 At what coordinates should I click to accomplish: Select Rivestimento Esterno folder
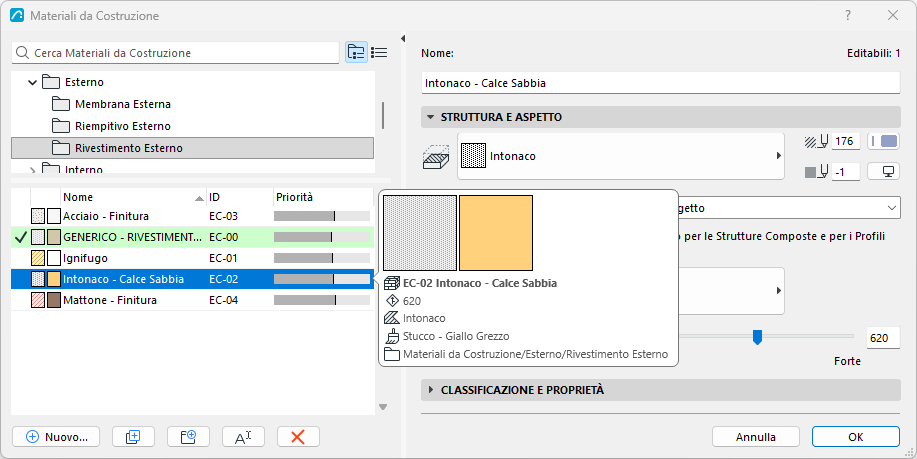coord(192,148)
